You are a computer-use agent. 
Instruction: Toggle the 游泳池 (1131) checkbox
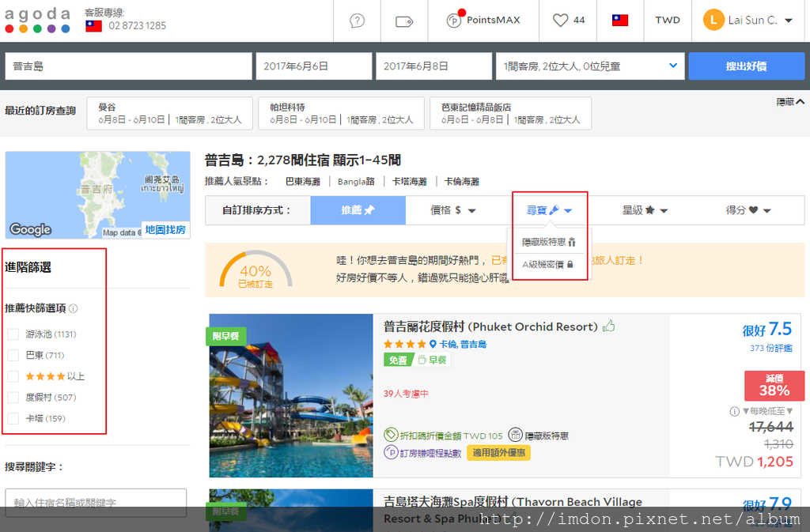13,334
